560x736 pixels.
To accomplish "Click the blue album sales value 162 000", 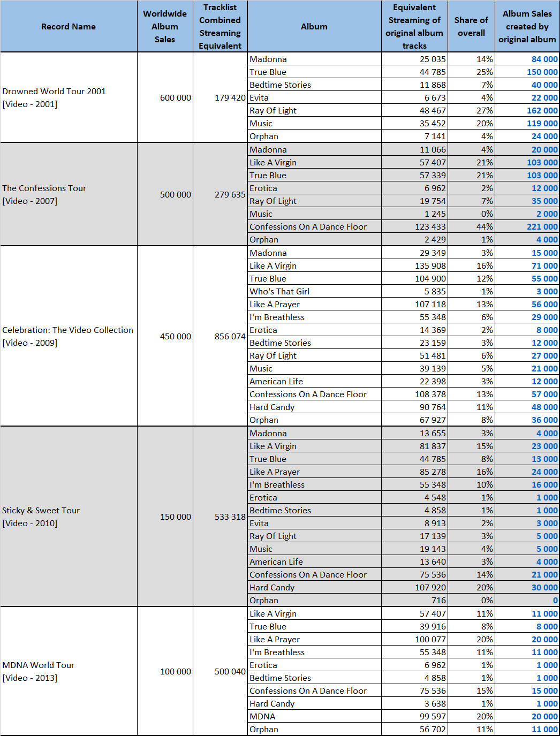I will pos(527,110).
